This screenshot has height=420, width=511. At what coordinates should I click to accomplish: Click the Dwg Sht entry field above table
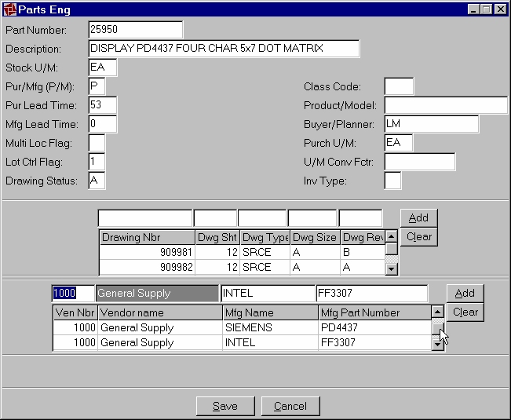click(215, 218)
